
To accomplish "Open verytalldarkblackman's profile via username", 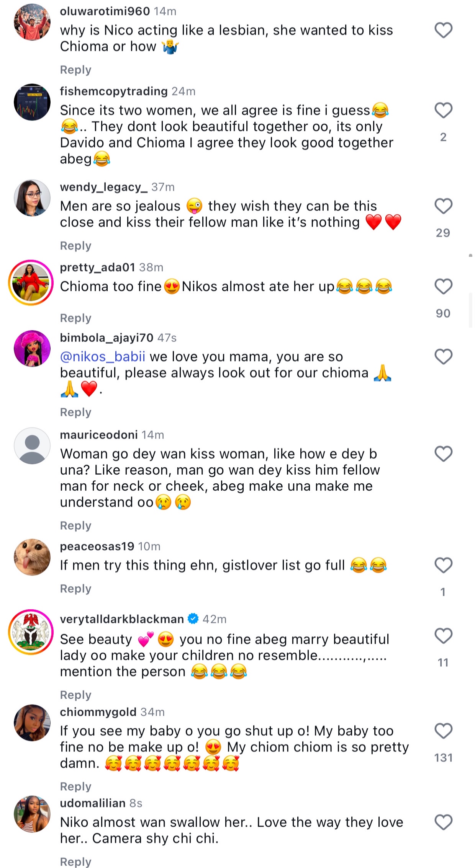I will (x=122, y=619).
